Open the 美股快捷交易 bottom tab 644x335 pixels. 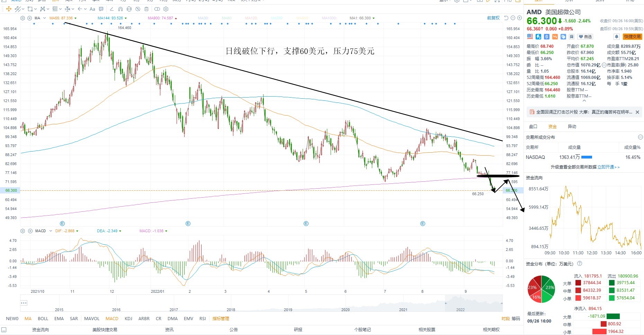point(105,330)
